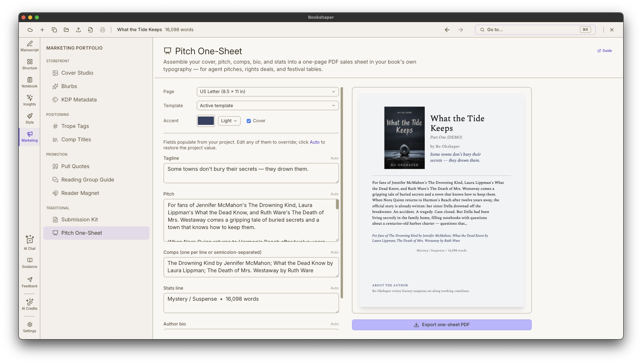The width and height of the screenshot is (642, 364).
Task: Open Blurbs page
Action: click(x=96, y=86)
